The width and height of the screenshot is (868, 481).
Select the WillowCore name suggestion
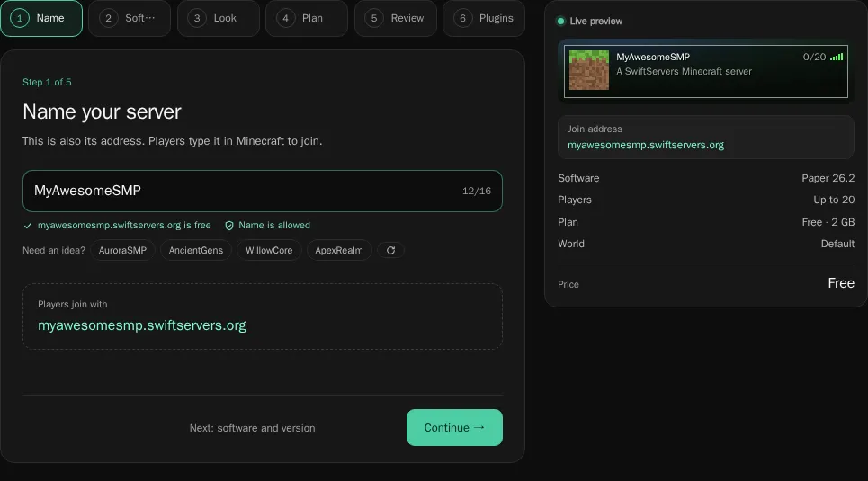pyautogui.click(x=269, y=250)
